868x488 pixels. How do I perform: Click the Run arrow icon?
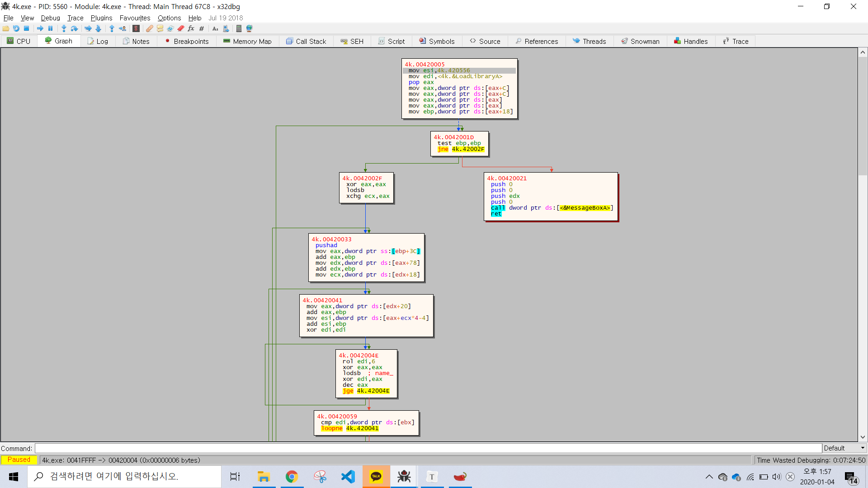[40, 28]
